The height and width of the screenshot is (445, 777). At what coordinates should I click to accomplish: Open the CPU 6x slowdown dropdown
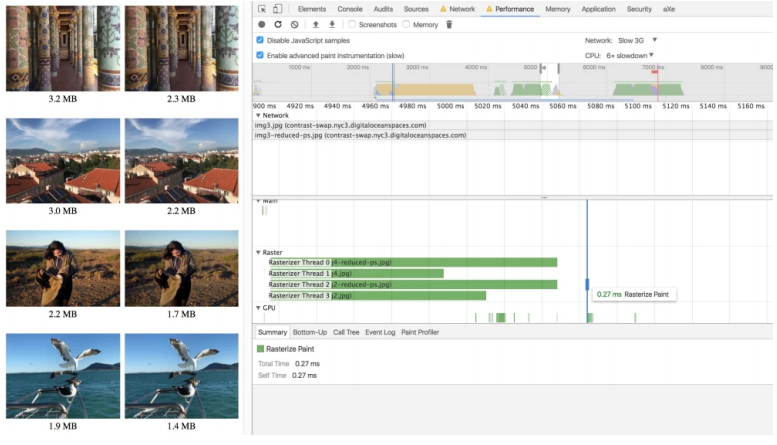pos(630,55)
